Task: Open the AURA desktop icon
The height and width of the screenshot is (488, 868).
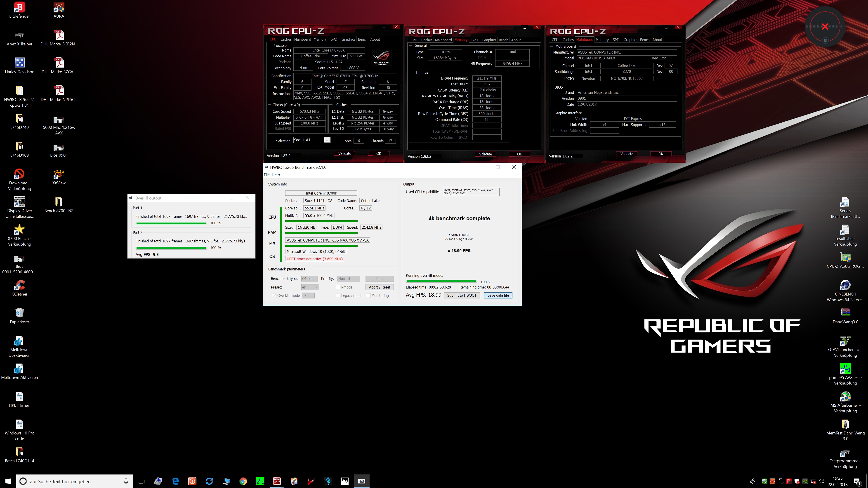Action: coord(59,10)
